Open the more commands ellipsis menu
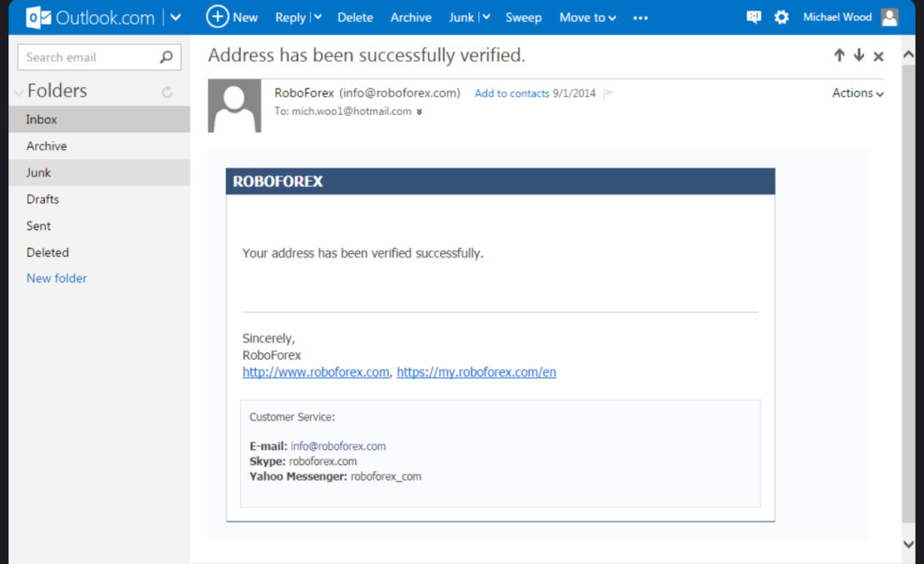 point(640,18)
